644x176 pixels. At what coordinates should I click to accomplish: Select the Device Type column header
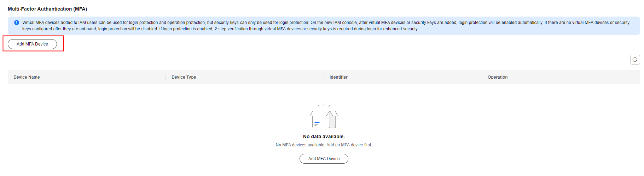pyautogui.click(x=184, y=77)
